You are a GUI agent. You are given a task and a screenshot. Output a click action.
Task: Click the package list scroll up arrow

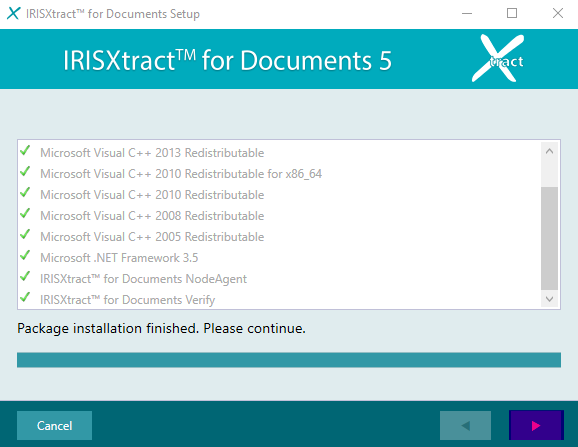[549, 151]
